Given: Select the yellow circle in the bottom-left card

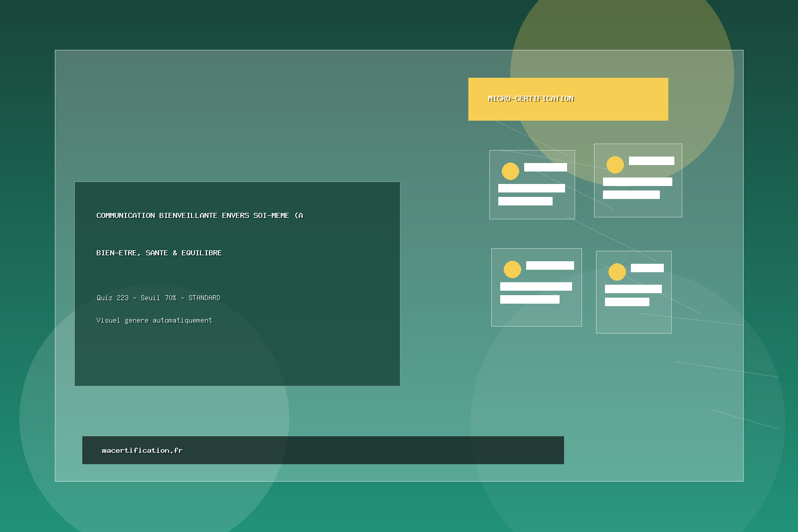Looking at the screenshot, I should pyautogui.click(x=512, y=269).
